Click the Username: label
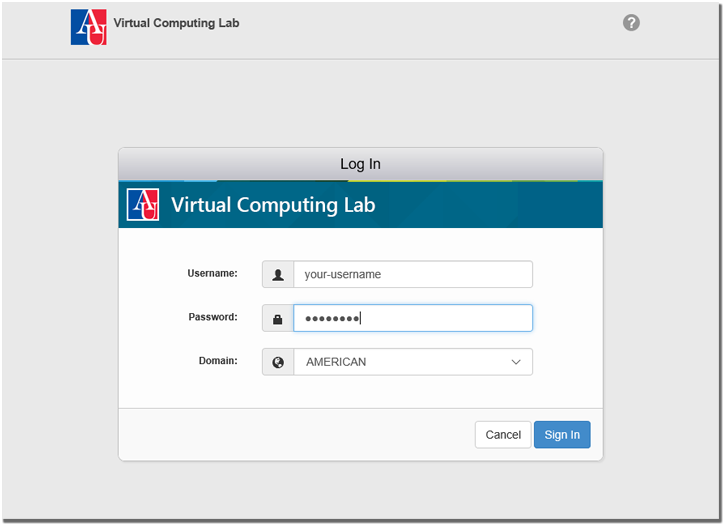Screen dimensions: 727x527 (212, 273)
